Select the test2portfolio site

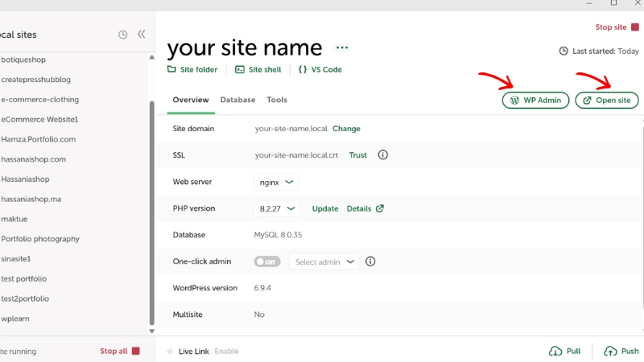[25, 298]
